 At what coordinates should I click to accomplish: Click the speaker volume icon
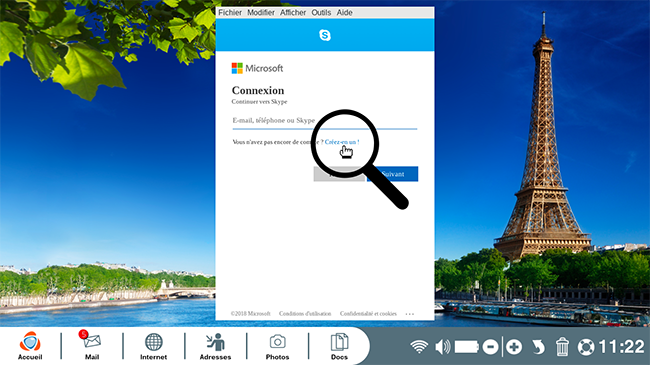tap(443, 347)
